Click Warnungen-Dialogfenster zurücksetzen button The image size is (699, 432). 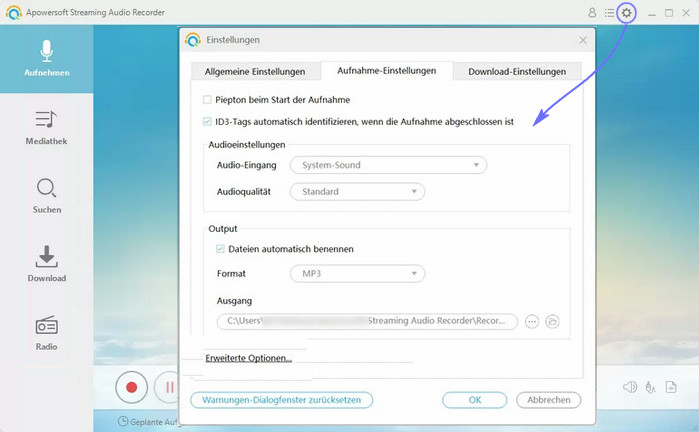(x=281, y=400)
